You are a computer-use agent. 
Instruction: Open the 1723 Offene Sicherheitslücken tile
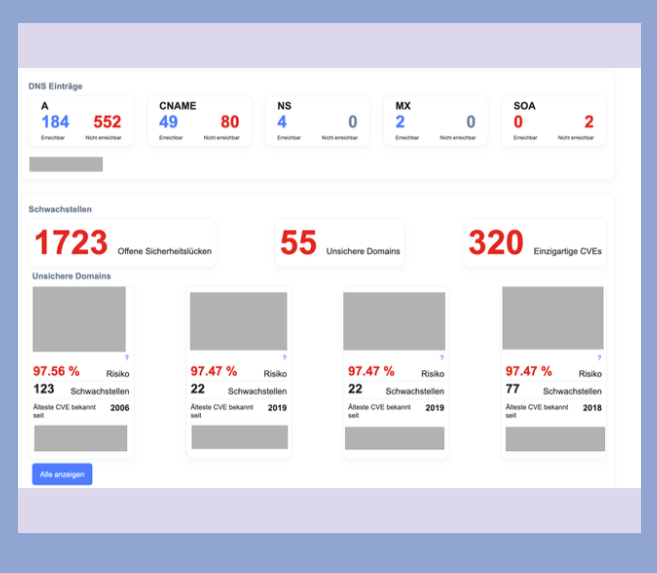[122, 243]
